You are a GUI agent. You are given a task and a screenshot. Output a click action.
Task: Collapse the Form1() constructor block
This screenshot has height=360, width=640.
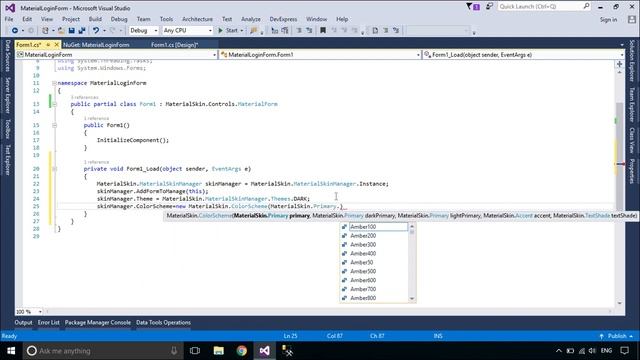pyautogui.click(x=54, y=125)
